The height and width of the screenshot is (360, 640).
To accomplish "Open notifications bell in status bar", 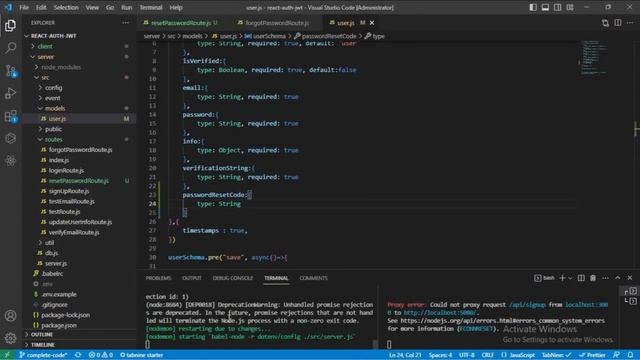I will coord(631,355).
